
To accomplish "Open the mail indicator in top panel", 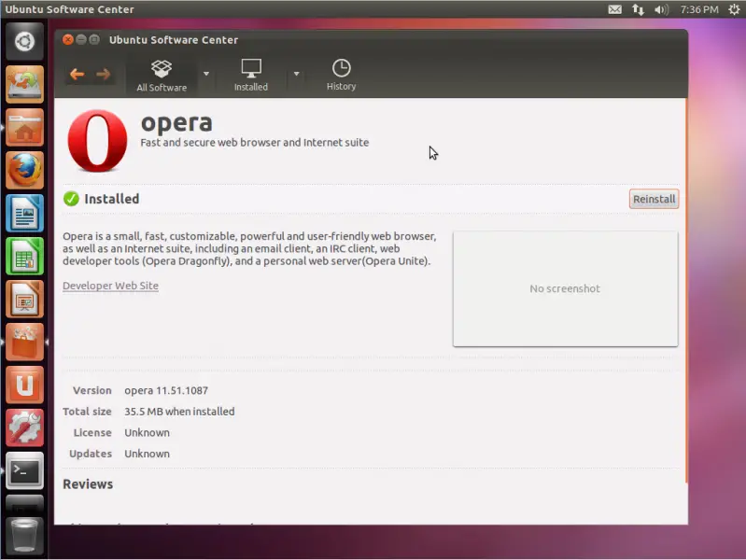I will (614, 9).
